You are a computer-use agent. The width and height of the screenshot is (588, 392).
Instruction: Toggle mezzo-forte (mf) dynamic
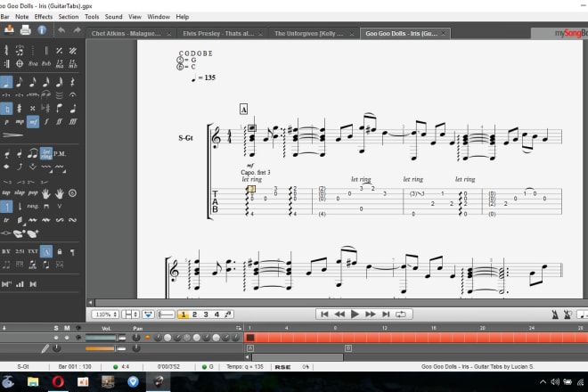click(x=33, y=122)
